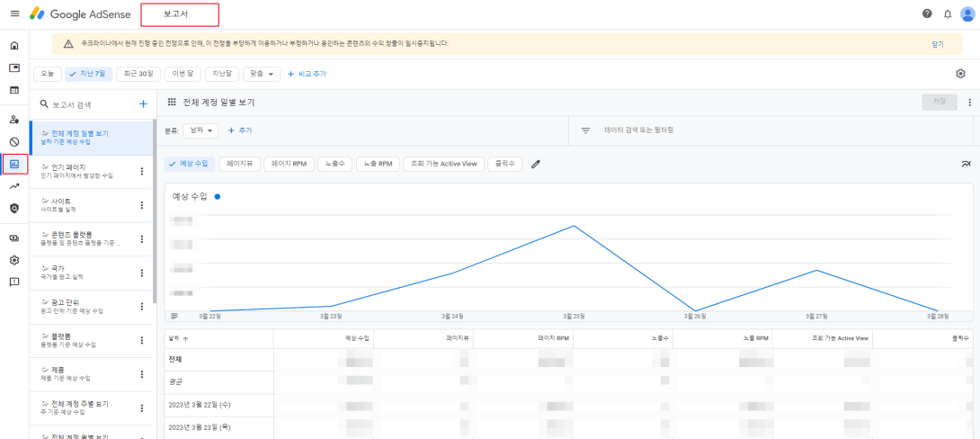980x439 pixels.
Task: Sort by the 날짜 column header
Action: click(178, 338)
